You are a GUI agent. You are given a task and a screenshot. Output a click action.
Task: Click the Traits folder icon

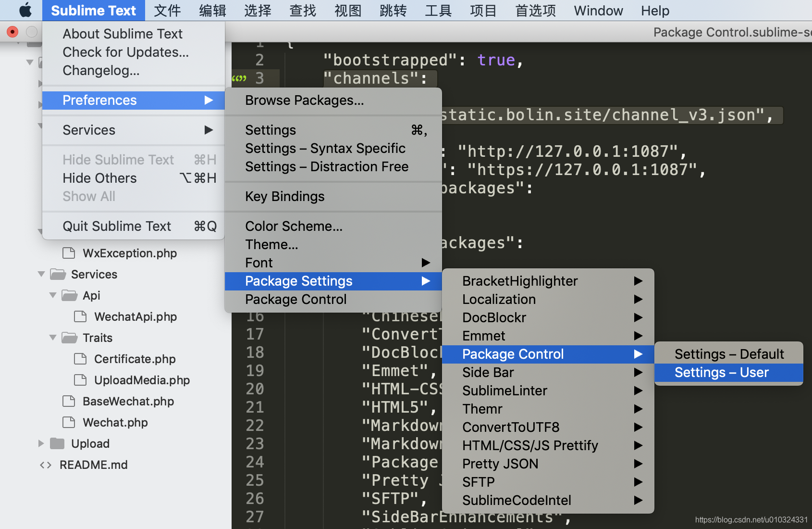70,338
